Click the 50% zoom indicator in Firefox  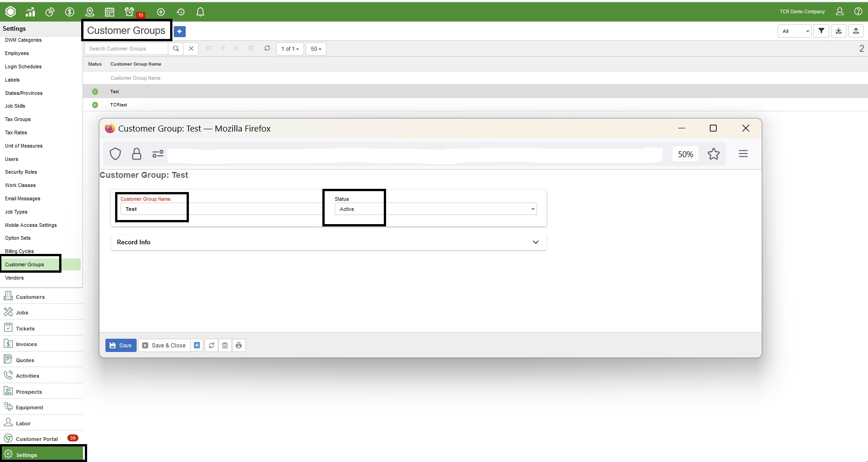(x=686, y=154)
